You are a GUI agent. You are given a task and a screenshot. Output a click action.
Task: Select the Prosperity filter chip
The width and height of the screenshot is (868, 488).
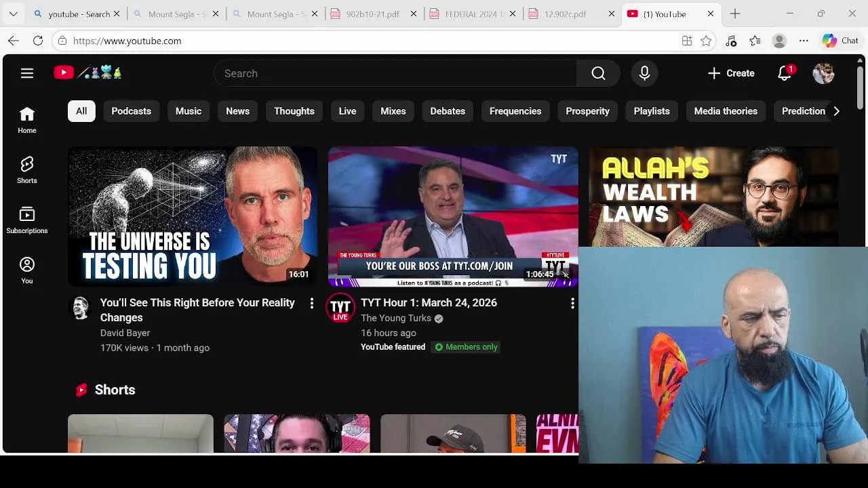pos(588,111)
